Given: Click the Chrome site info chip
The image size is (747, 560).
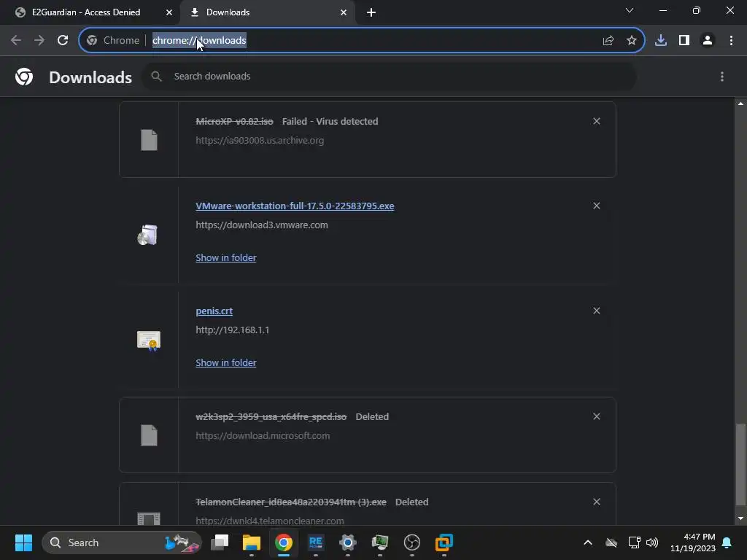Looking at the screenshot, I should pyautogui.click(x=113, y=41).
